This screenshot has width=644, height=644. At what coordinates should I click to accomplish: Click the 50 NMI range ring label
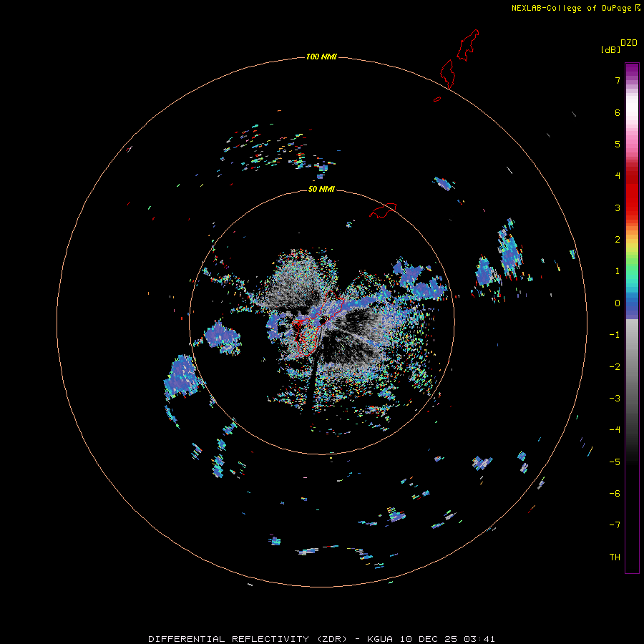(x=321, y=189)
